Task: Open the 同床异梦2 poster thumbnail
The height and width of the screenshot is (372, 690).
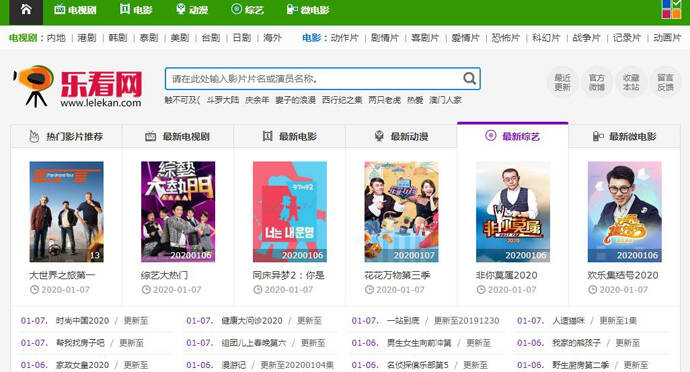Action: (290, 212)
